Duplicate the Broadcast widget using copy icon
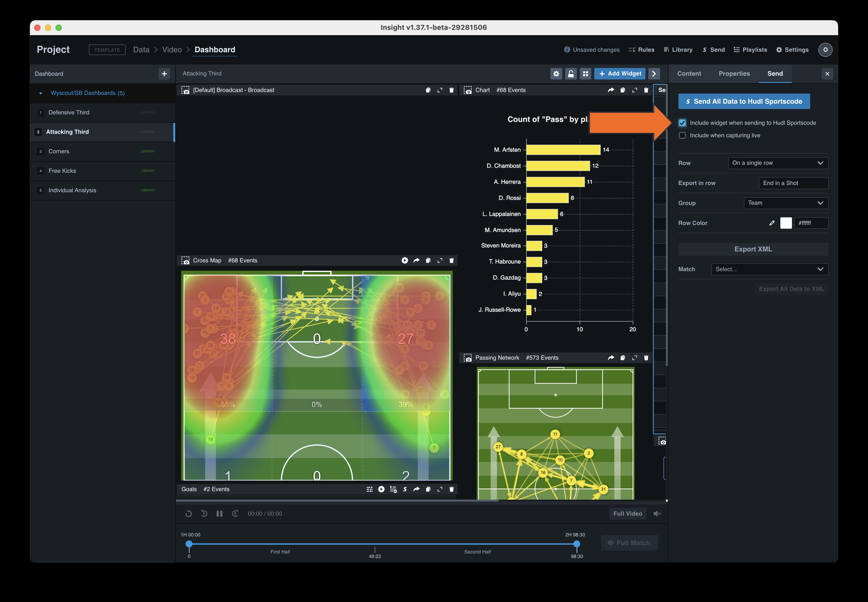Screen dimensions: 868x602 click(x=428, y=90)
